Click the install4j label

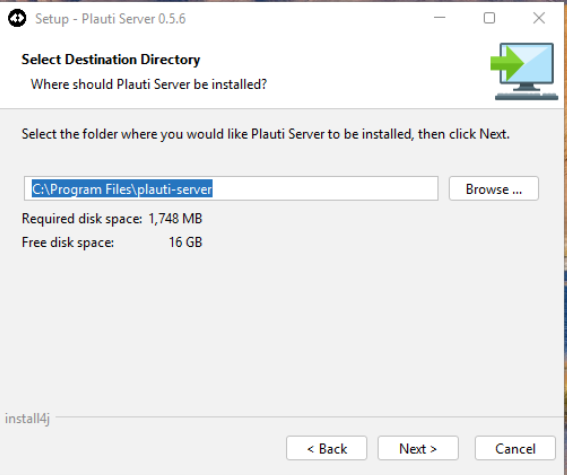27,419
